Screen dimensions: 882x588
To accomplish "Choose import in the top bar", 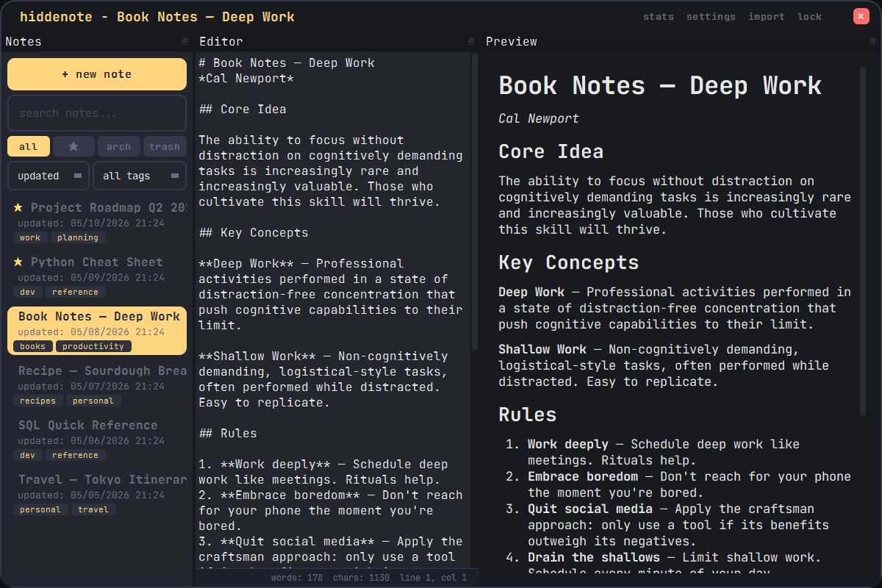I will pos(767,16).
